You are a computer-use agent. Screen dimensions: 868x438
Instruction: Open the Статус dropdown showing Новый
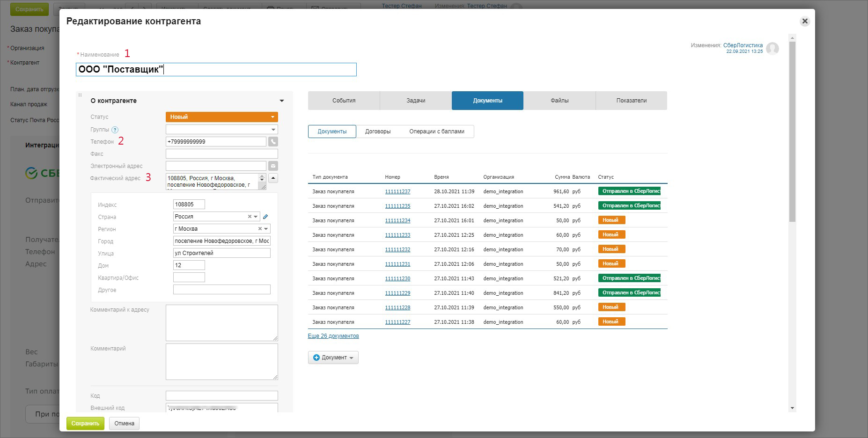coord(222,117)
